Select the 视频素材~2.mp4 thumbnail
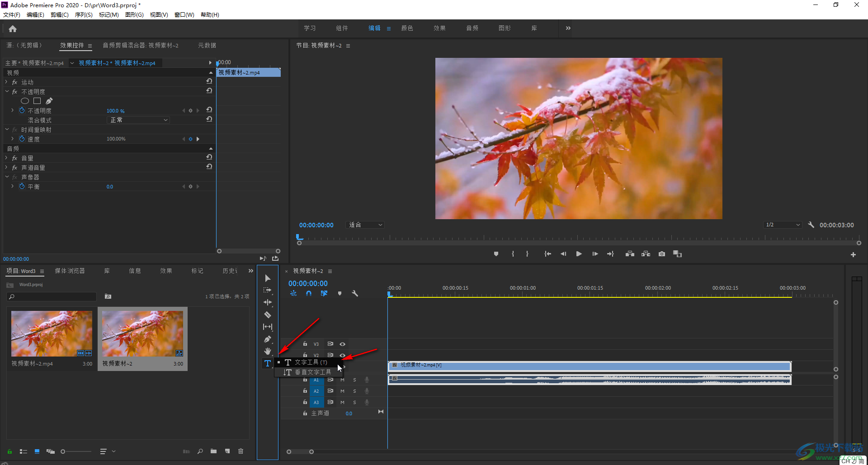This screenshot has width=868, height=465. (52, 333)
